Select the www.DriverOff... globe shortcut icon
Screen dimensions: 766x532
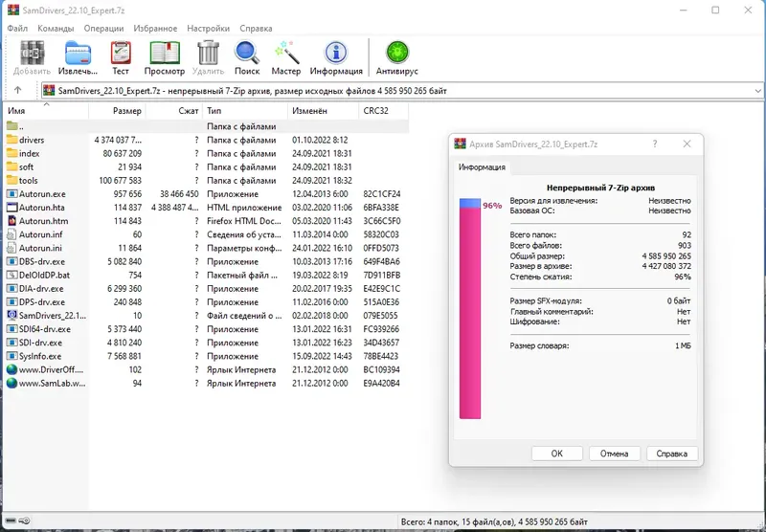(x=11, y=369)
